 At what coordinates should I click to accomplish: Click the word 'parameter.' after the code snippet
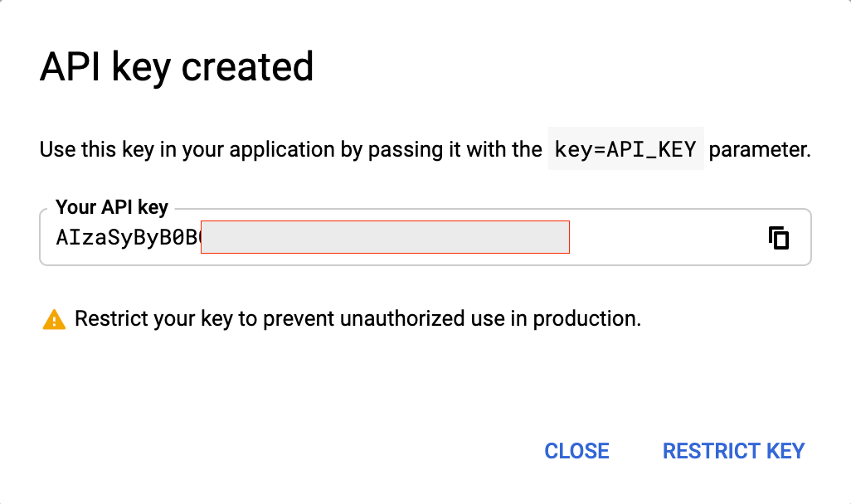(760, 150)
